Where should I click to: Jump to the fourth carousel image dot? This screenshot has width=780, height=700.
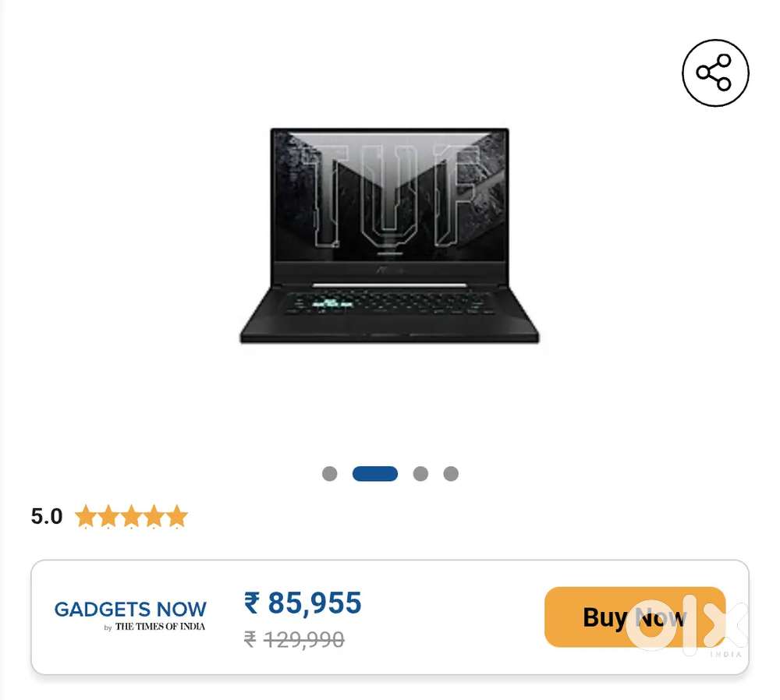click(451, 473)
